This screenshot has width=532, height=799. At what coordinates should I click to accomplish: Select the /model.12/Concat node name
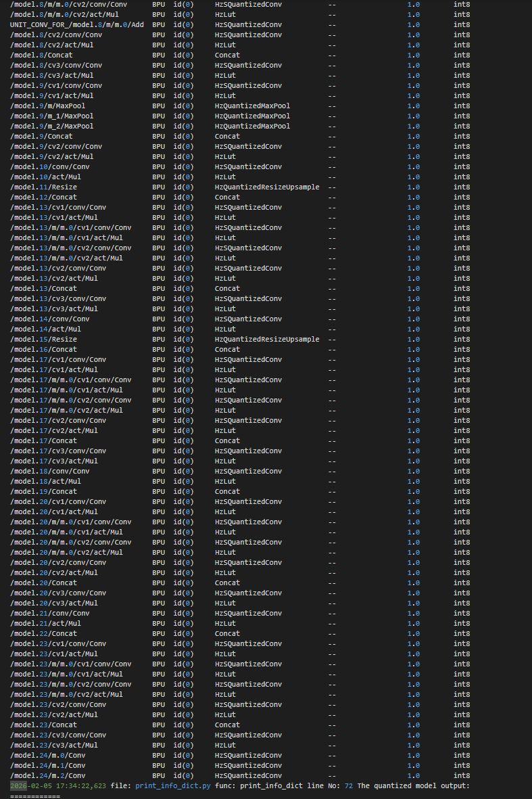pos(44,197)
